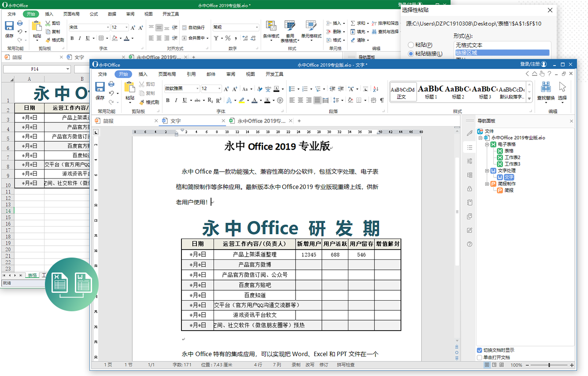Image resolution: width=588 pixels, height=376 pixels.
Task: Collapse the 电子表格 node in navigation panel
Action: (487, 144)
